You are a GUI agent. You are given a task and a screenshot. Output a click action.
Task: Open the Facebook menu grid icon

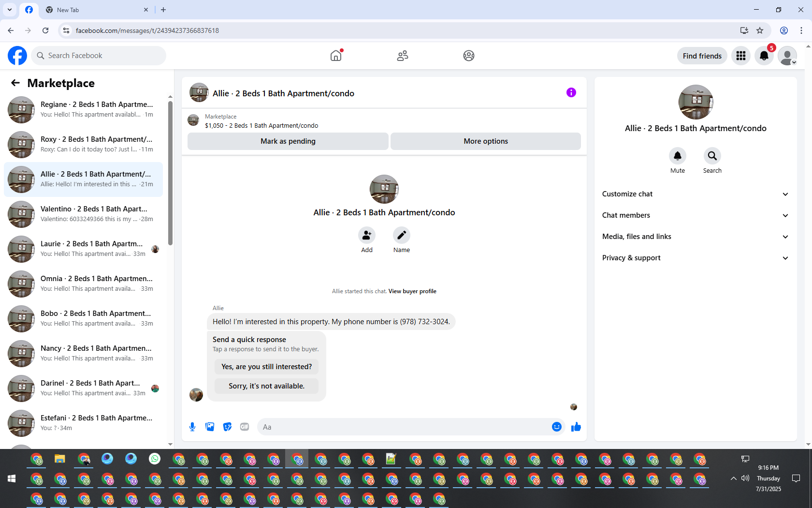click(741, 56)
